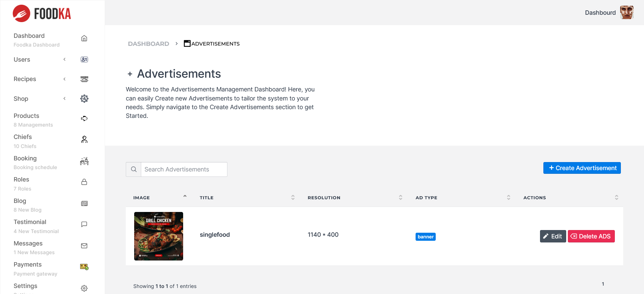Click the Testimonial speech bubble icon
The height and width of the screenshot is (294, 644).
click(84, 224)
